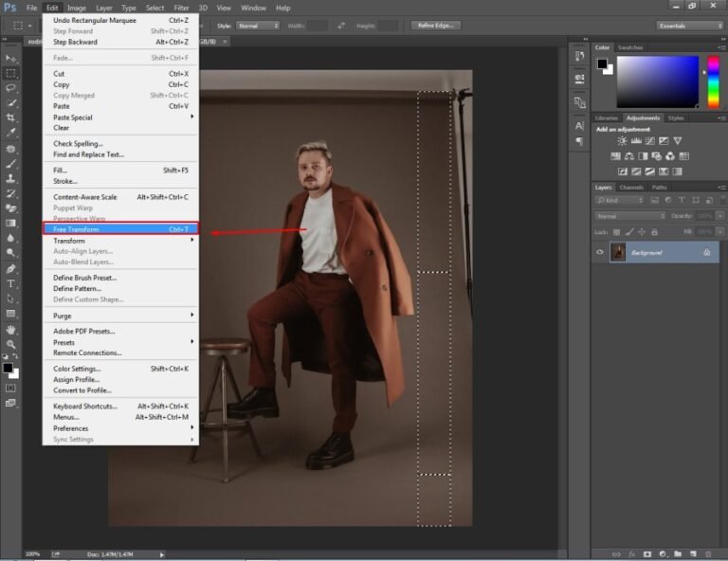Click the hue spectrum slider bar
The width and height of the screenshot is (728, 561).
[713, 82]
